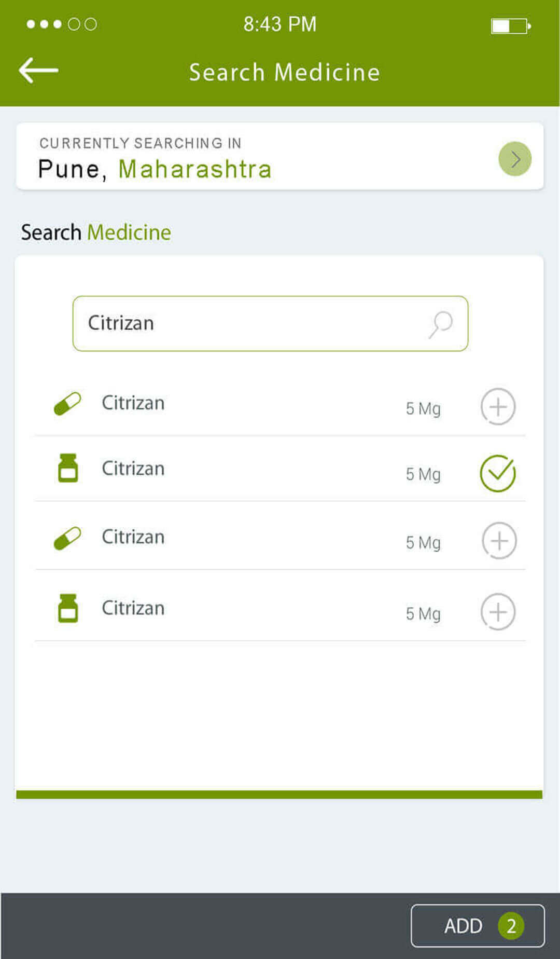
Task: Click the fourth row bottle icon
Action: click(68, 608)
